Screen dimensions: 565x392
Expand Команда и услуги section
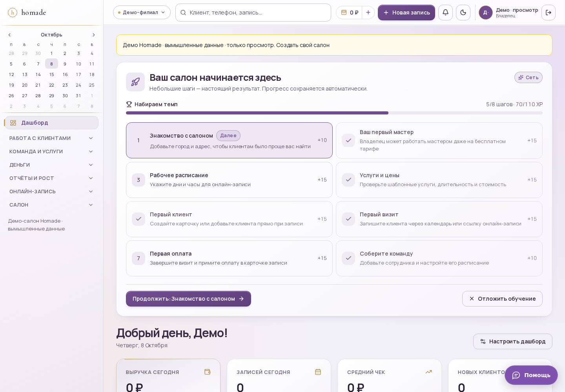(51, 151)
